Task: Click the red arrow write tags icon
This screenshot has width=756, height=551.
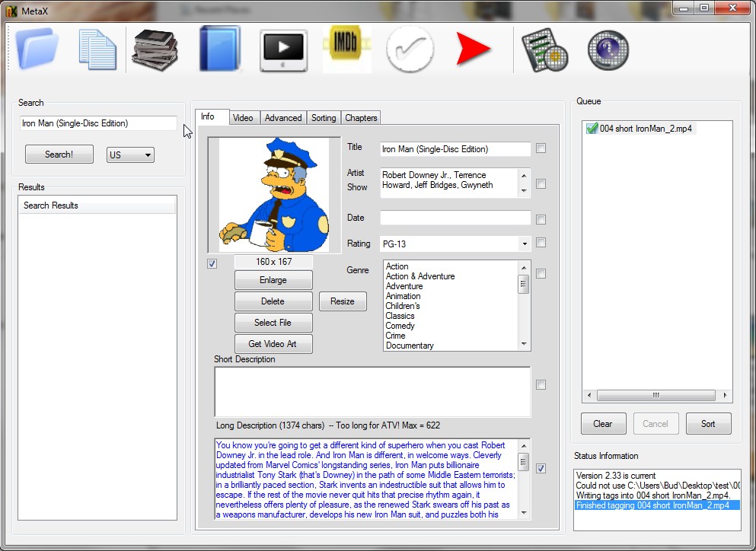Action: [x=474, y=49]
